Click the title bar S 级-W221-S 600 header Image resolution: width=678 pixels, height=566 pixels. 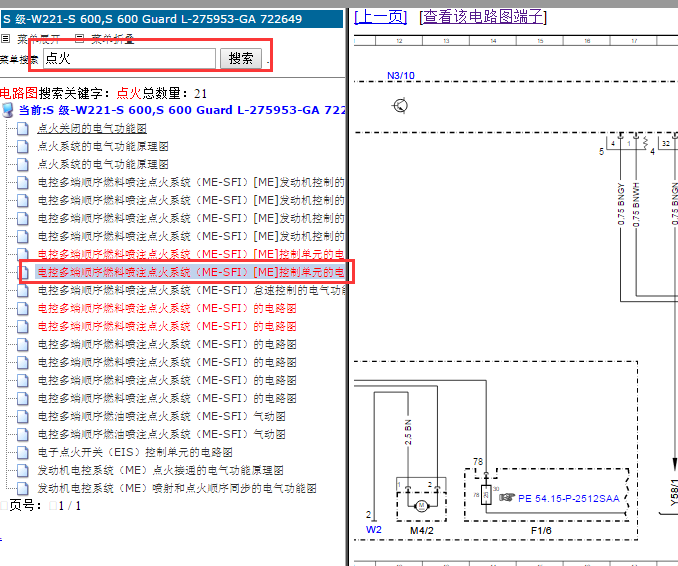pyautogui.click(x=172, y=19)
